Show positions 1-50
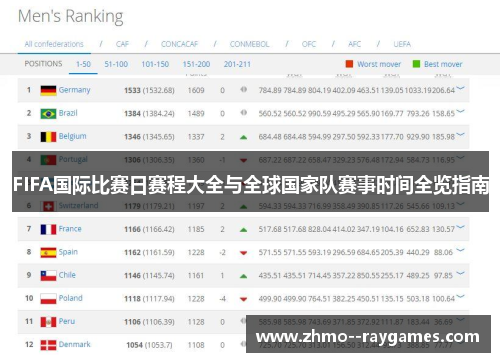The width and height of the screenshot is (500, 362). (83, 64)
